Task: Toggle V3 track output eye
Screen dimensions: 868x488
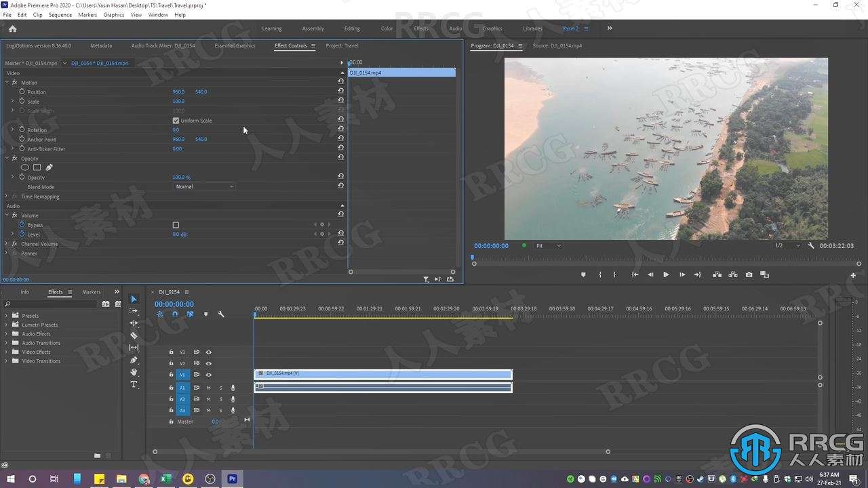Action: [x=209, y=352]
